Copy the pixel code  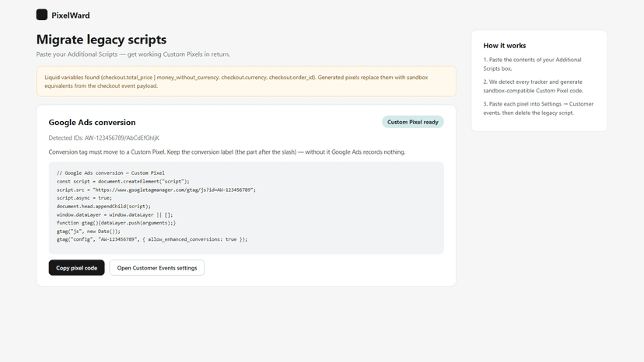[76, 267]
